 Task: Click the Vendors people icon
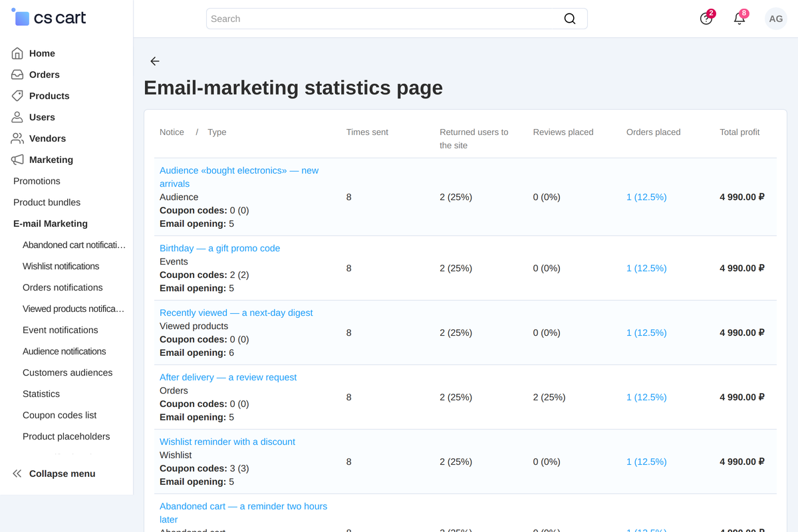coord(17,138)
